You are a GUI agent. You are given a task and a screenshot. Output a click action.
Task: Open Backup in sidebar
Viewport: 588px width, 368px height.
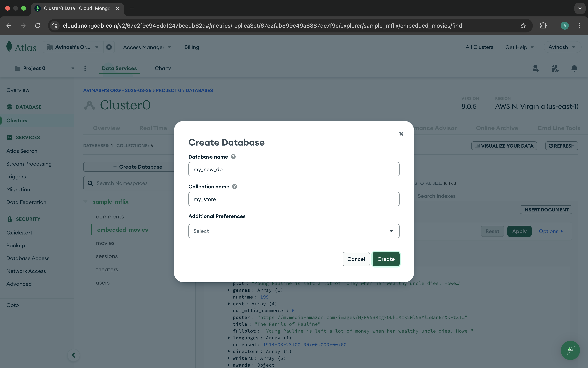point(16,245)
